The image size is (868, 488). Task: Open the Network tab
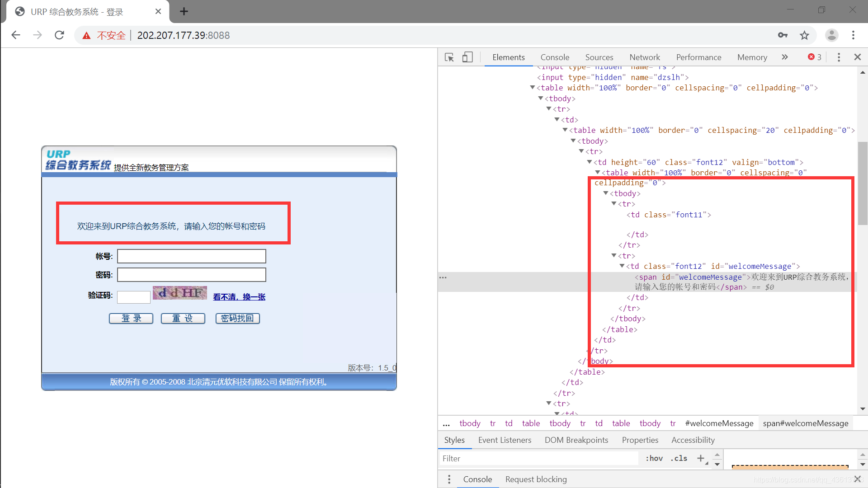coord(645,57)
